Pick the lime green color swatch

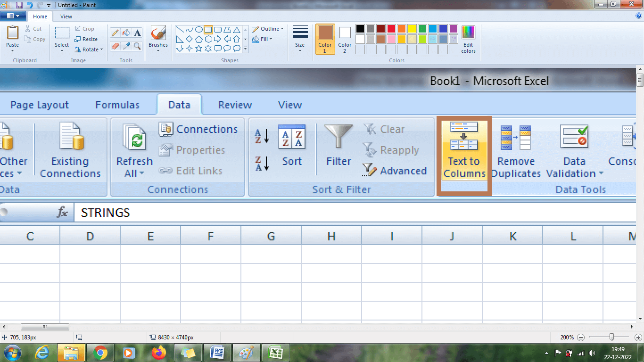422,39
